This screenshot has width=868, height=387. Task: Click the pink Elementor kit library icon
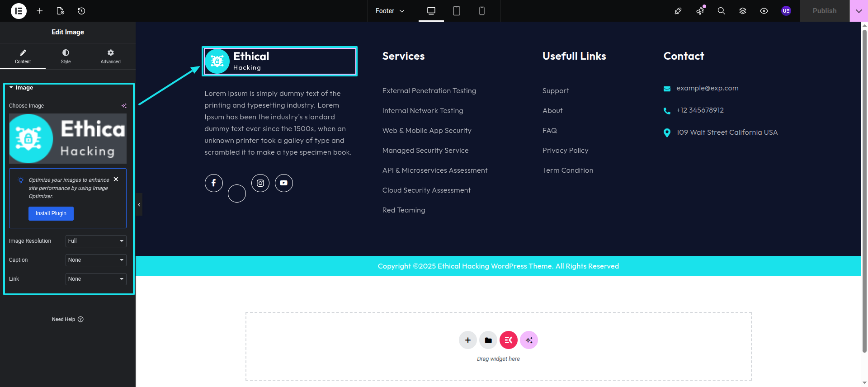pyautogui.click(x=508, y=340)
